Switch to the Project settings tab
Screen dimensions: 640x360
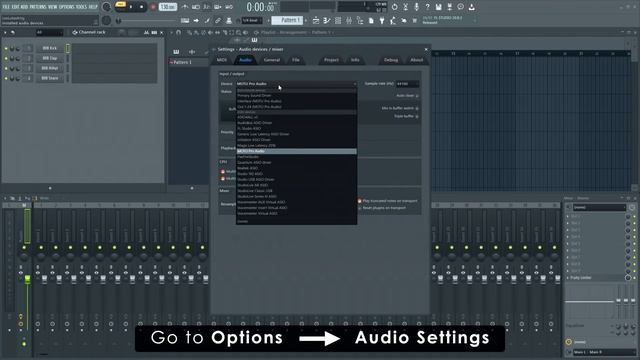(x=331, y=60)
